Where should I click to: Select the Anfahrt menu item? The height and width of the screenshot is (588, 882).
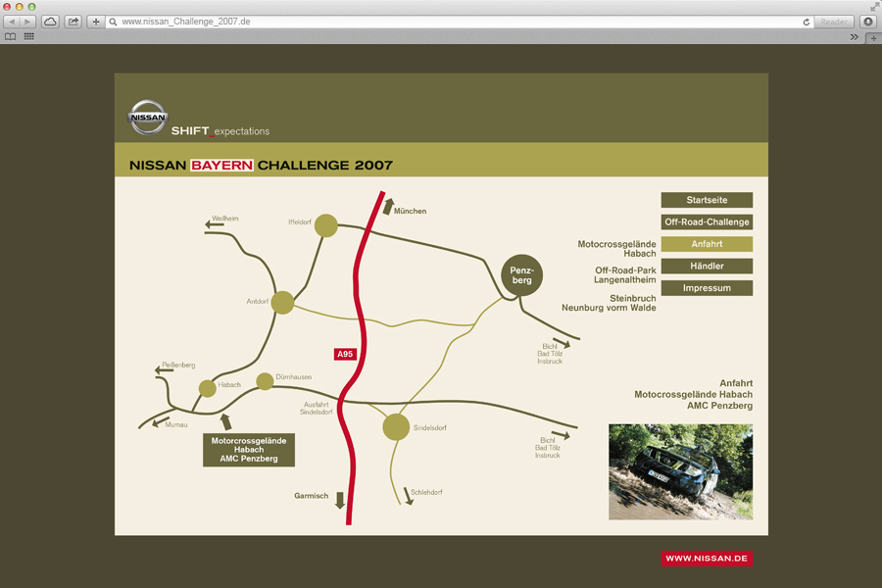[707, 244]
